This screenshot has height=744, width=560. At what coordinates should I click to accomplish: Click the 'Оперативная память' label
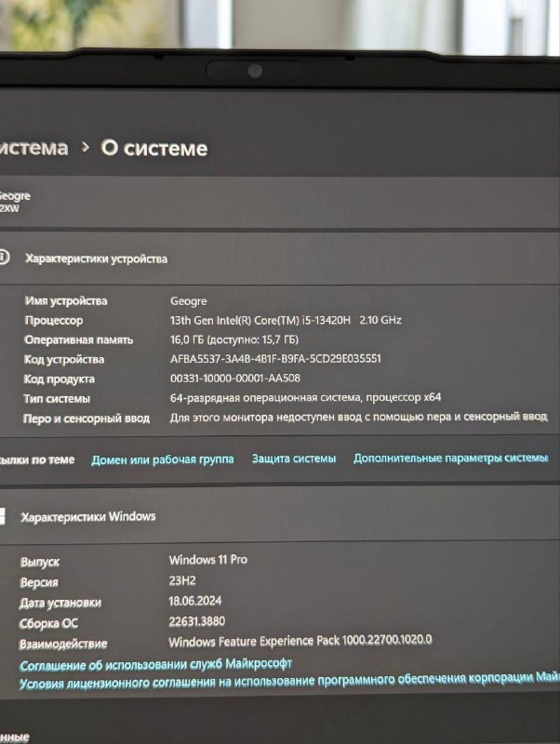[x=79, y=339]
